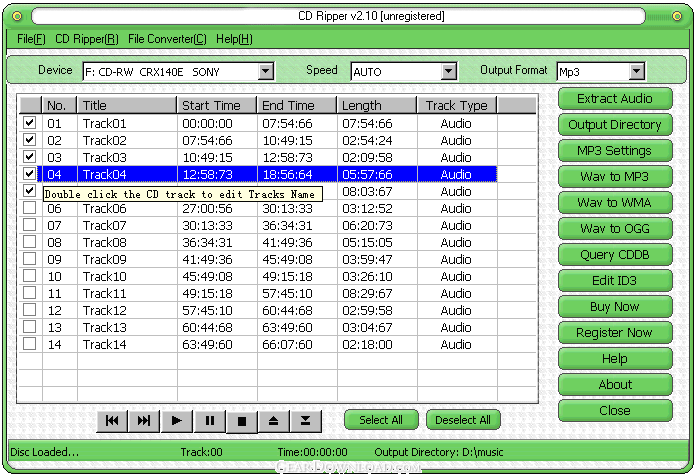
Task: Click the Query CDDB button
Action: (615, 255)
